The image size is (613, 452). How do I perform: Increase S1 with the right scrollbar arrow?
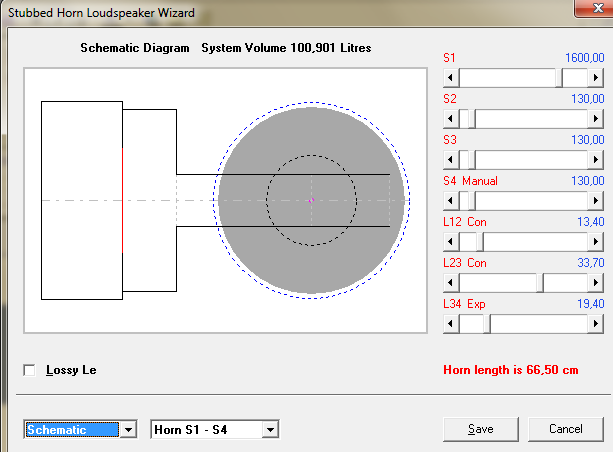pyautogui.click(x=595, y=77)
